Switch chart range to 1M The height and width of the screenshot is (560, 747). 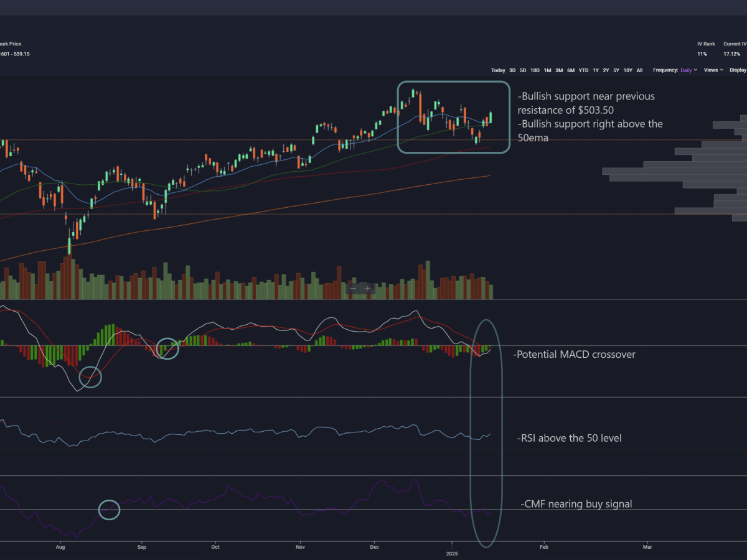(548, 70)
